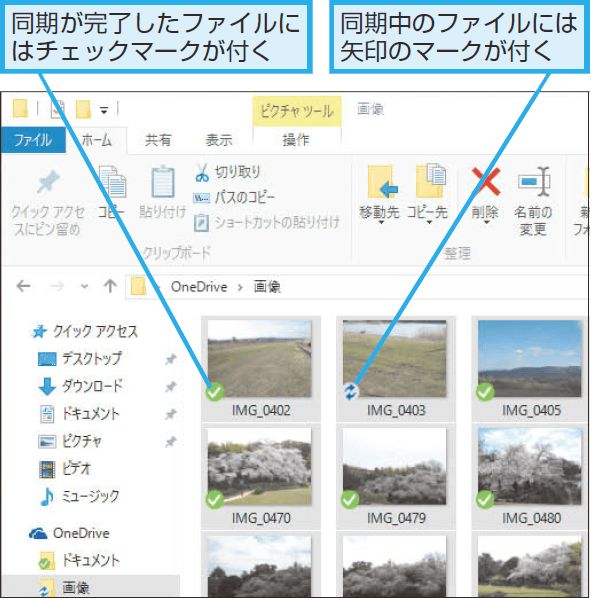Viewport: 595px width, 598px height.
Task: Click the Copy (コピー) documents icon
Action: (x=112, y=182)
